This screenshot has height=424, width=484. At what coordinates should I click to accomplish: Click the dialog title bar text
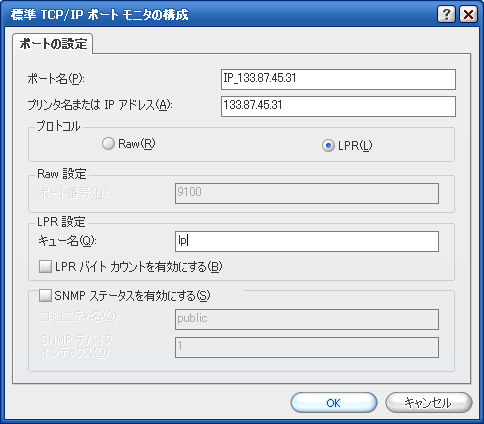click(x=99, y=15)
